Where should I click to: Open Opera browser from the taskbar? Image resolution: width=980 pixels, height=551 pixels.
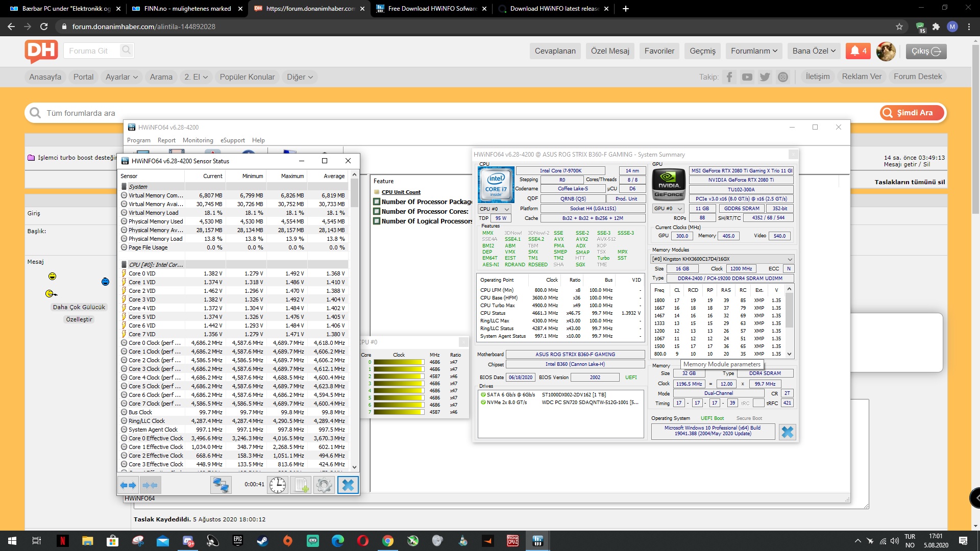click(363, 541)
